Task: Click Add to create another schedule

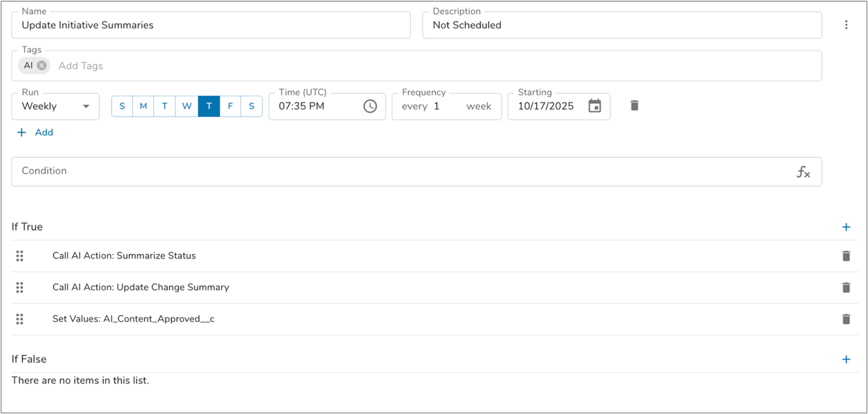Action: click(35, 132)
